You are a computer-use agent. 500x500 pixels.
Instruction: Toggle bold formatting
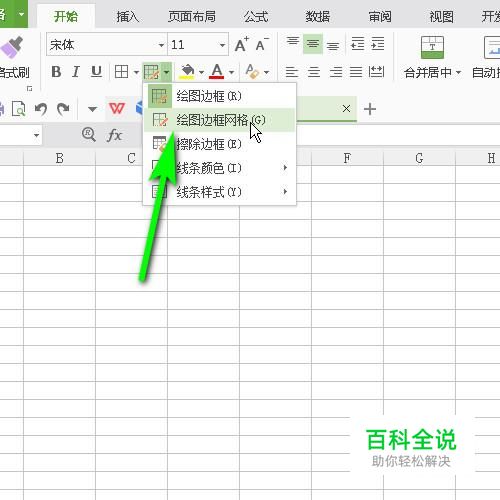56,72
